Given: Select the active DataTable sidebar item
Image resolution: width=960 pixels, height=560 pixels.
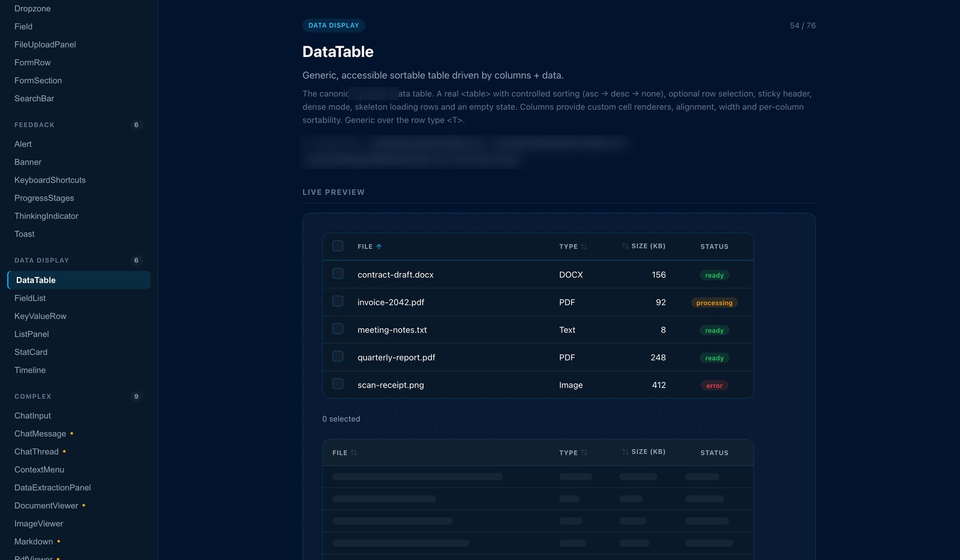Looking at the screenshot, I should (x=79, y=280).
